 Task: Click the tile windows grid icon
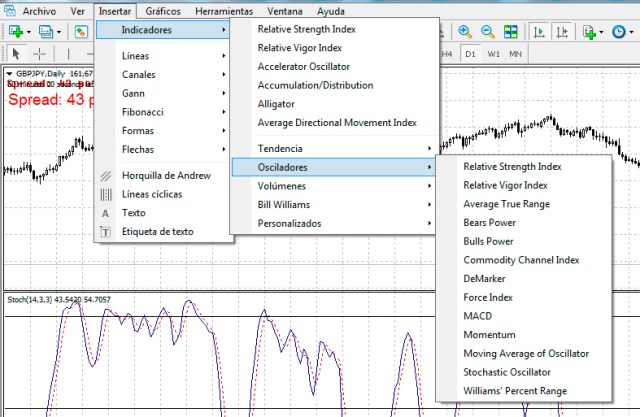[x=511, y=32]
